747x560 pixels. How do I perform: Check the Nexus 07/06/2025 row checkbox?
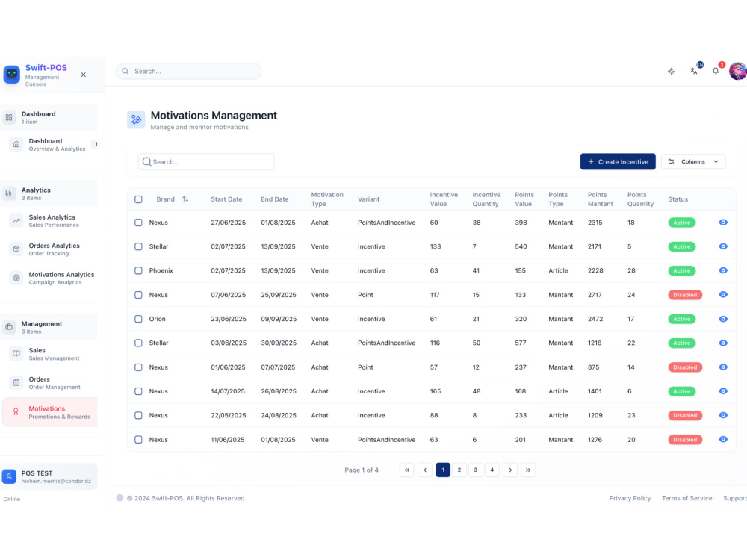click(x=138, y=295)
